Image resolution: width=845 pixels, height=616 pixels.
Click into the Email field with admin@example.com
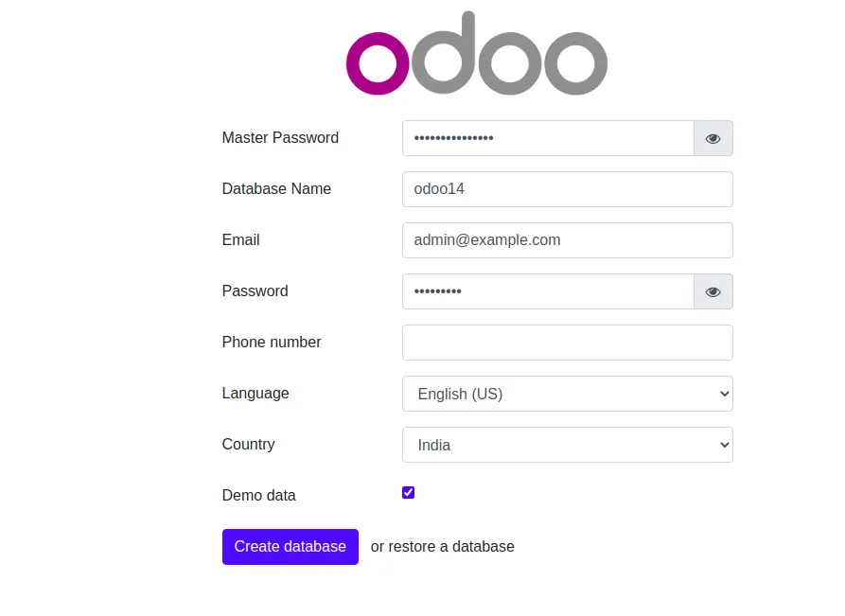(x=568, y=240)
